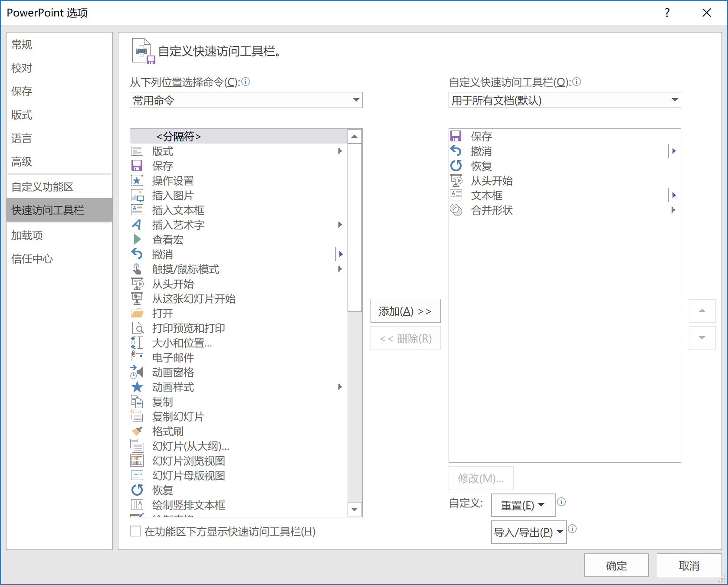Screen dimensions: 728x585
Task: Select the 大小和位置 icon
Action: (x=137, y=343)
